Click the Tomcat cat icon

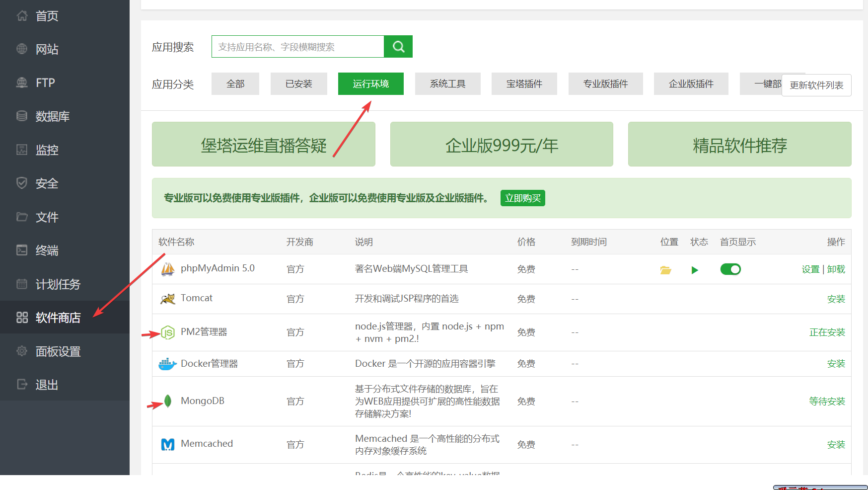coord(168,299)
